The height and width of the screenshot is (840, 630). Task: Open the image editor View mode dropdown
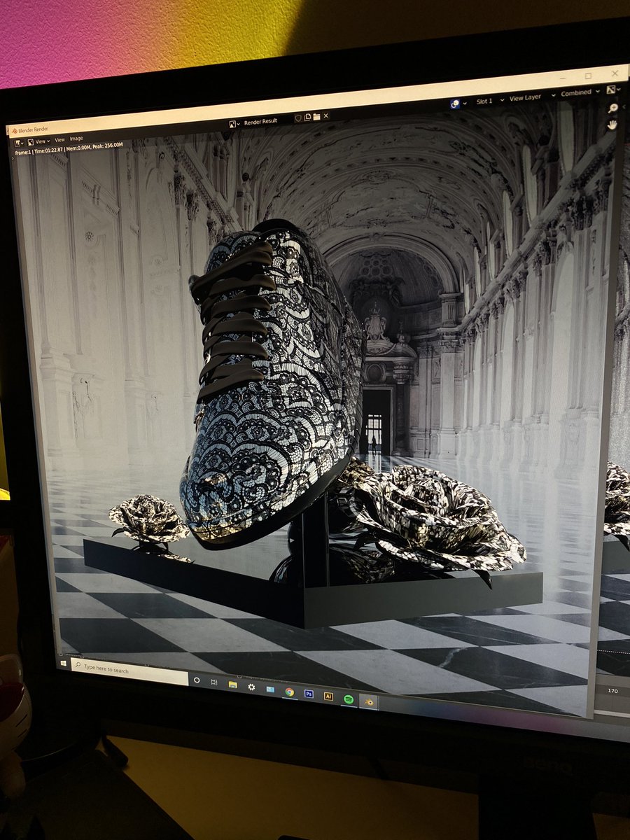39,141
